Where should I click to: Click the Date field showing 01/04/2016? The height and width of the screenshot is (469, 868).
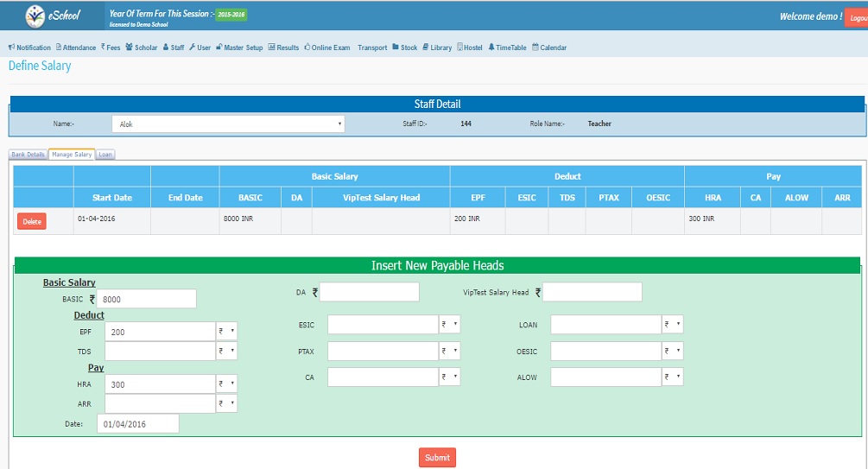pos(137,424)
